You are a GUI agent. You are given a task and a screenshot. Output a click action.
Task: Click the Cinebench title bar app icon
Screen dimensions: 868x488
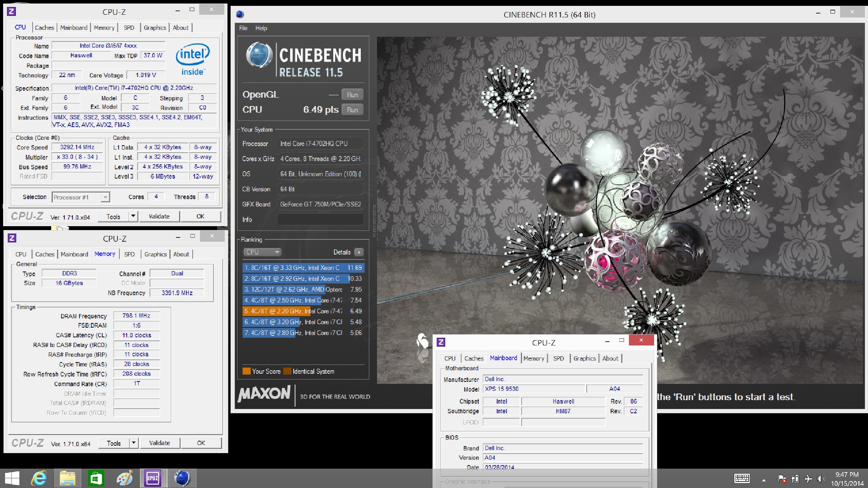[x=240, y=14]
